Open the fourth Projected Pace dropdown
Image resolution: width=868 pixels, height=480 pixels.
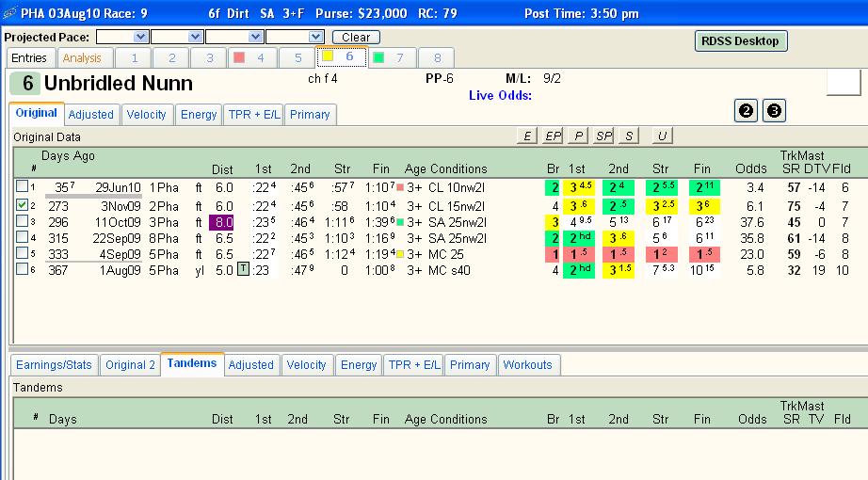(315, 37)
